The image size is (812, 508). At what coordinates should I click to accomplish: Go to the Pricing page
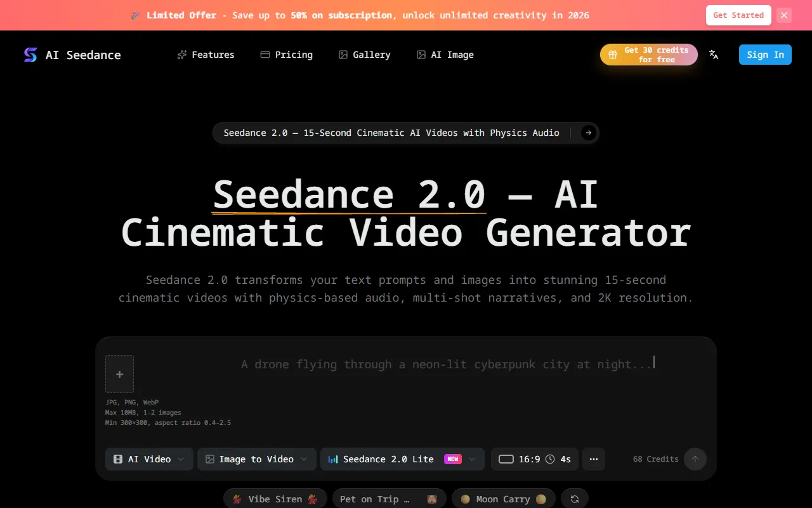pyautogui.click(x=287, y=55)
